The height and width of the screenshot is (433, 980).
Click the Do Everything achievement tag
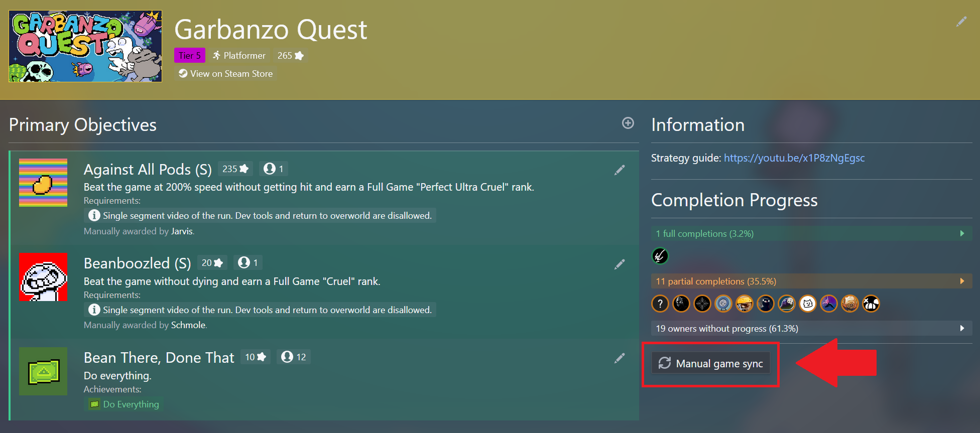(x=125, y=404)
